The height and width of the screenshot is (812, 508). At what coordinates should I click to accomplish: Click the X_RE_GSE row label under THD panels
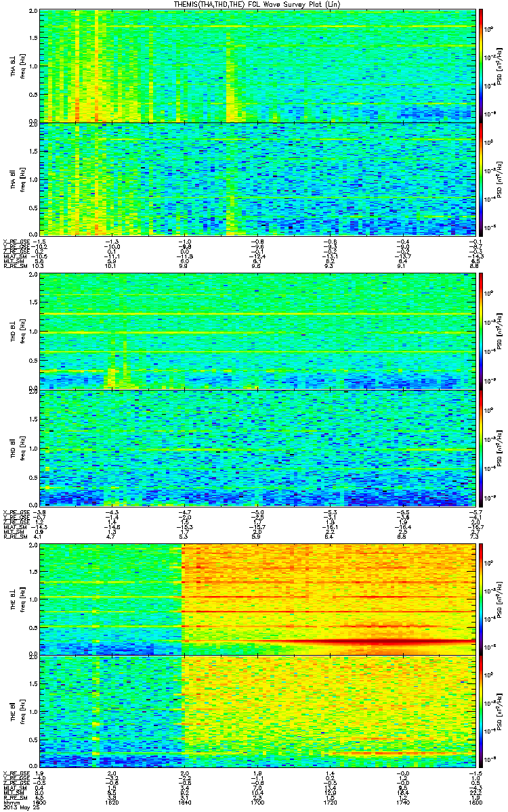16,512
